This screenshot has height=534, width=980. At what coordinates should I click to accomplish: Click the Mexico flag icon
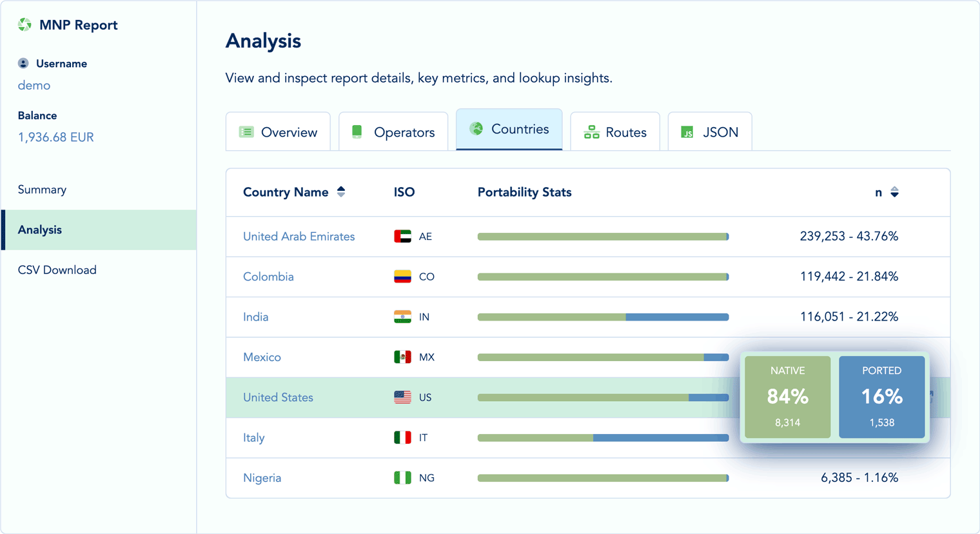click(402, 357)
